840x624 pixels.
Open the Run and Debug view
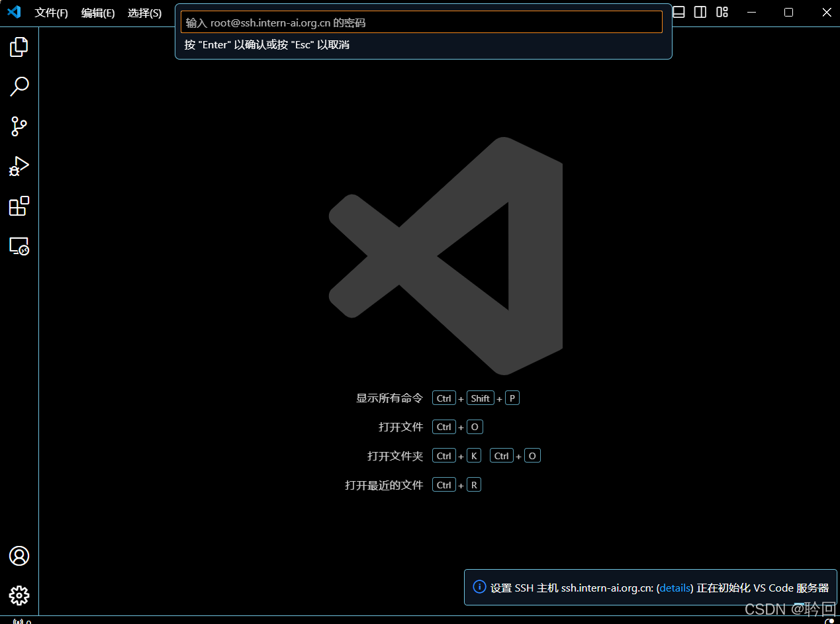19,166
